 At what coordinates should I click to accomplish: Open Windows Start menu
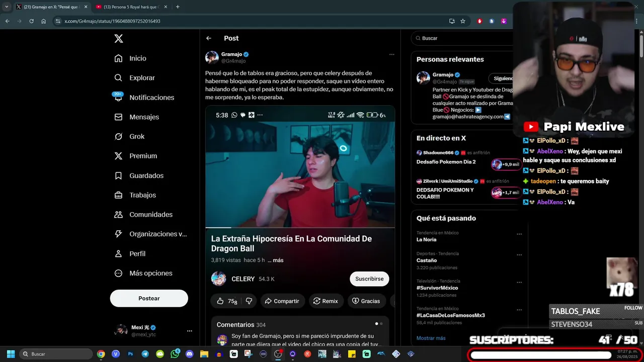click(11, 354)
